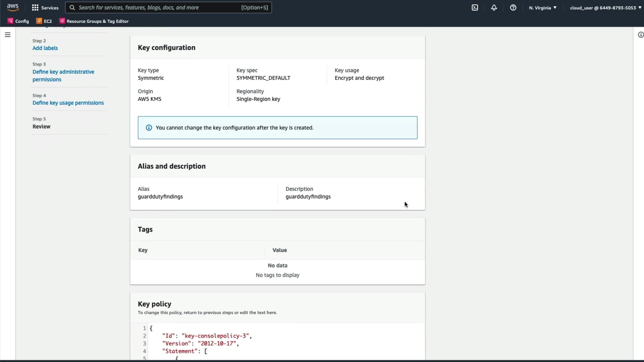
Task: Select the Step 5 Review item
Action: [x=41, y=126]
